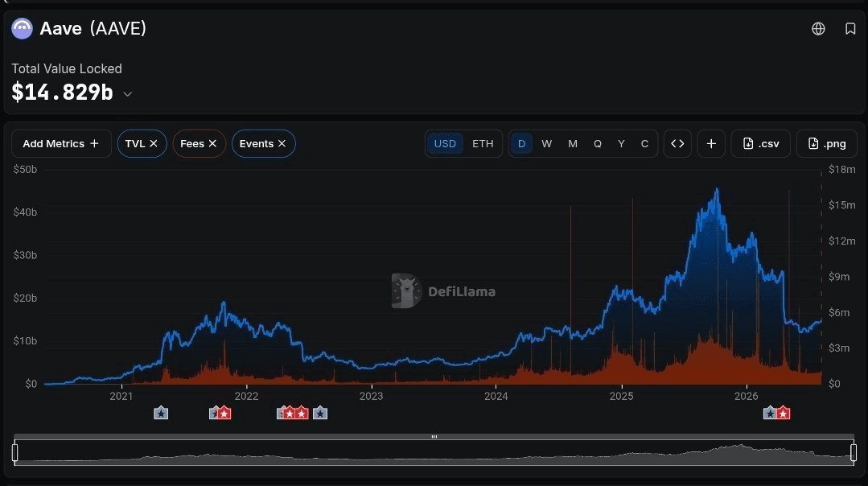The image size is (868, 486).
Task: Click the red star event marker in 2026
Action: 784,413
